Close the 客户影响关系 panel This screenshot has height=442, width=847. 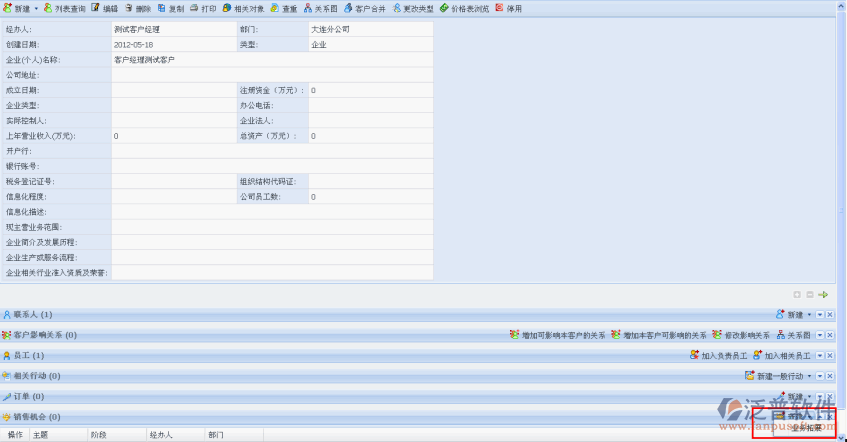(x=830, y=335)
